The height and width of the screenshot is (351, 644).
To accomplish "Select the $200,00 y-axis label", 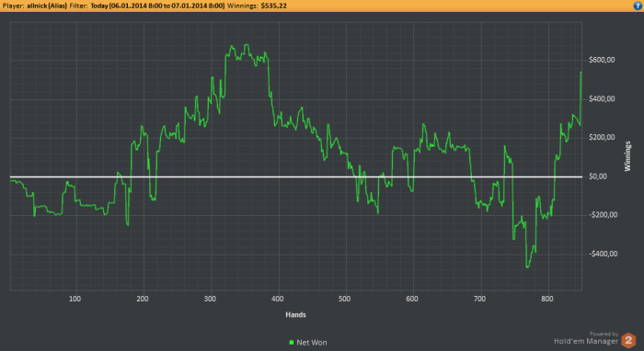I will (602, 137).
